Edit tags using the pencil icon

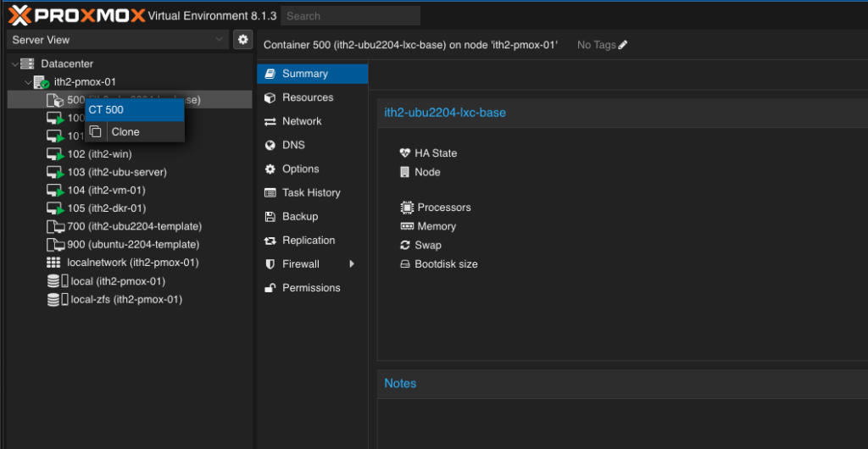[x=623, y=45]
